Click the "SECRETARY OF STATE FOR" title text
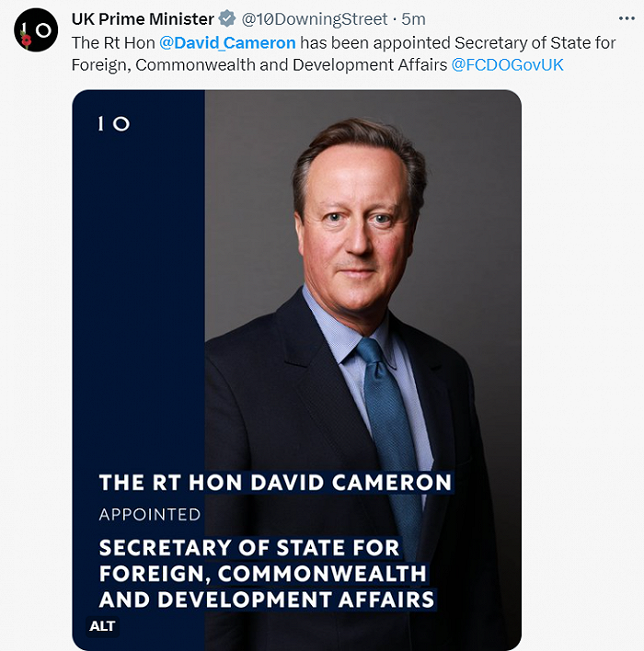Screen dimensions: 644x651 pyautogui.click(x=249, y=547)
